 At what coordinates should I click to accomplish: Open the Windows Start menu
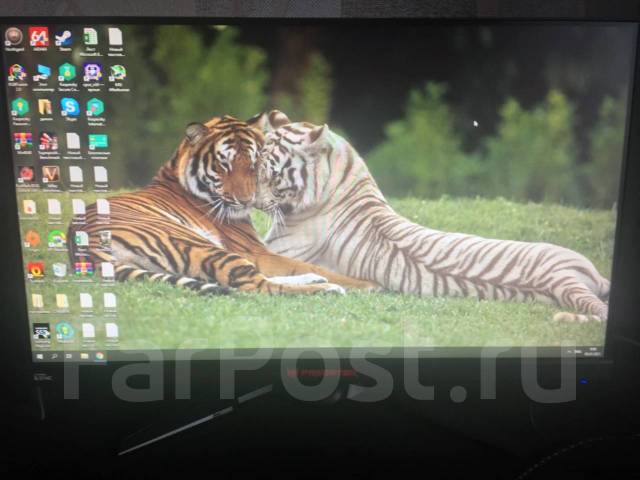41,354
